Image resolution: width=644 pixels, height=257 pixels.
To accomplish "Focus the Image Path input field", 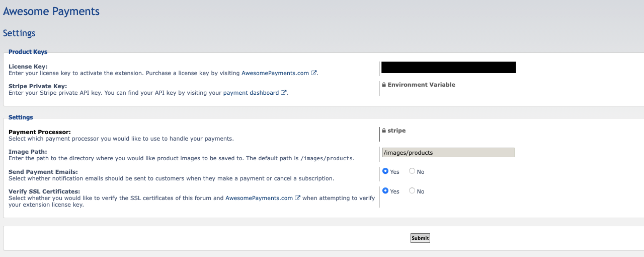I will coord(448,152).
